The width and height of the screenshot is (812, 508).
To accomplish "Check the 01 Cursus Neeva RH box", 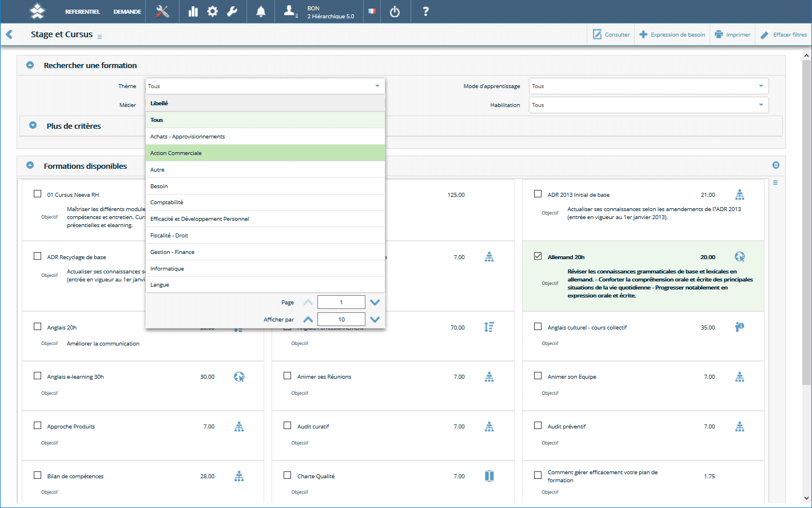I will [37, 194].
